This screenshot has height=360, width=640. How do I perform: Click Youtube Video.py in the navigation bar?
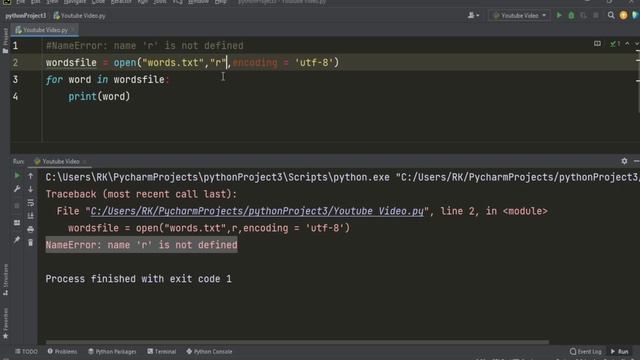(80, 16)
